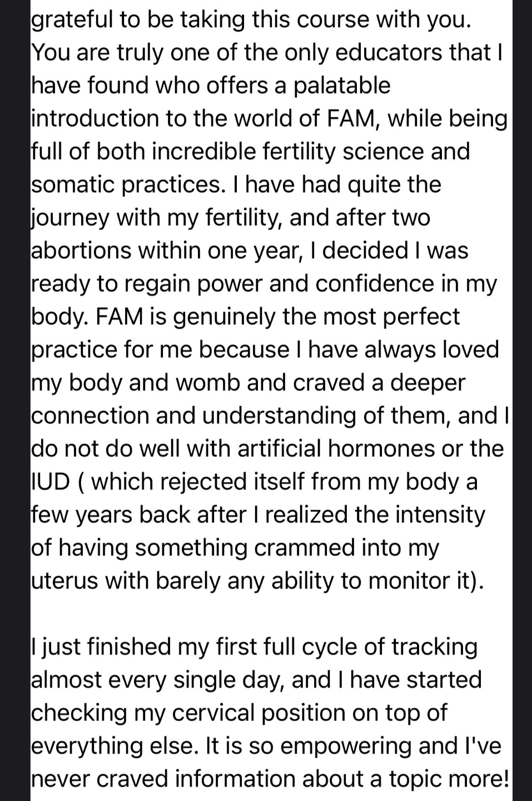This screenshot has height=801, width=532.
Task: Click the word "palatable" in the text
Action: pyautogui.click(x=342, y=86)
